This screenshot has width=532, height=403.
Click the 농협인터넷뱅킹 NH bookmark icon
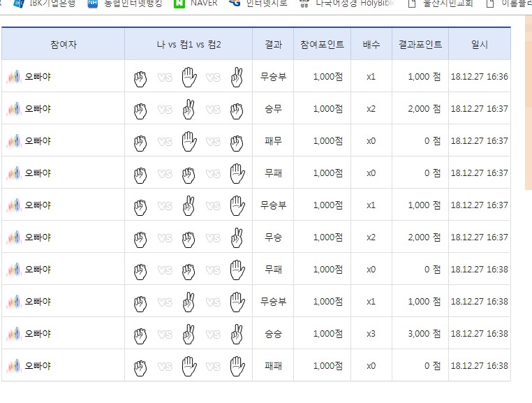tap(93, 3)
